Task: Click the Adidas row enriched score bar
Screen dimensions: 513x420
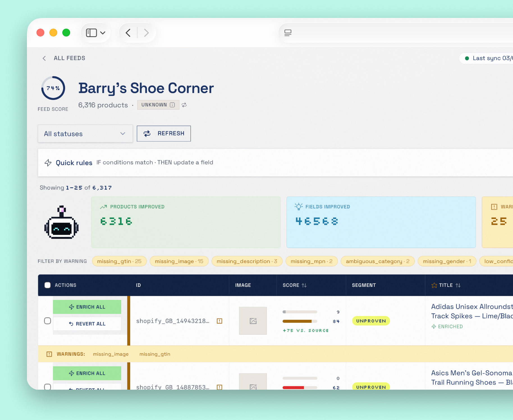Action: (300, 321)
